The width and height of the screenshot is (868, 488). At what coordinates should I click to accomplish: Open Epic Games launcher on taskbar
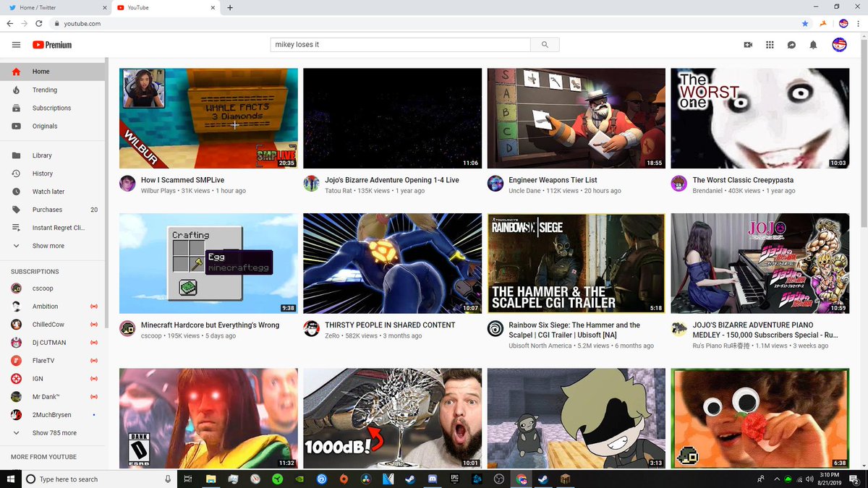[454, 479]
